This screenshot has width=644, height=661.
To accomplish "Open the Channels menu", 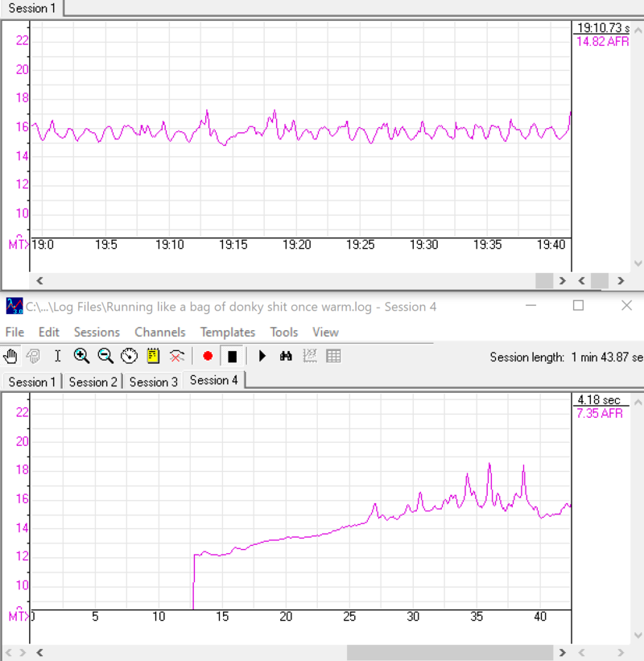I will click(159, 332).
